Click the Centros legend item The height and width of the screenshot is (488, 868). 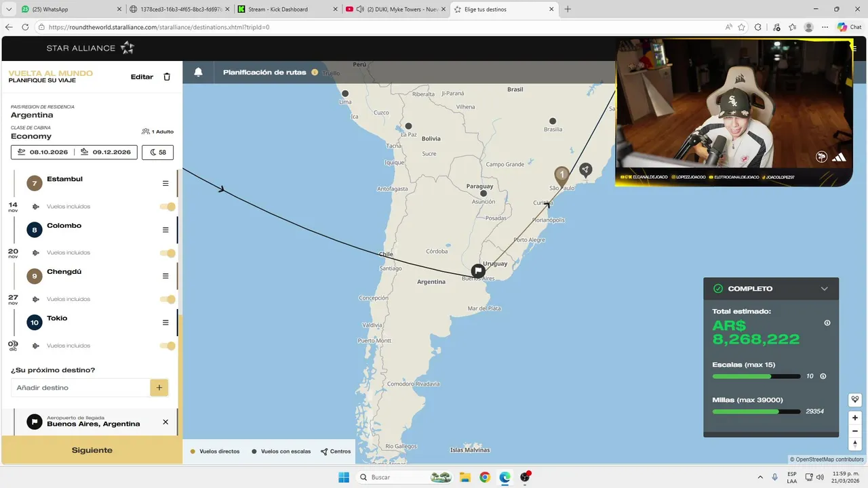point(336,451)
